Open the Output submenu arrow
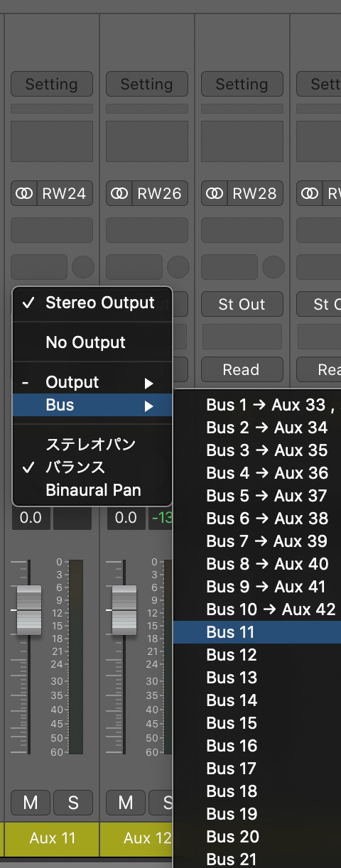Viewport: 341px width, 868px height. tap(149, 383)
